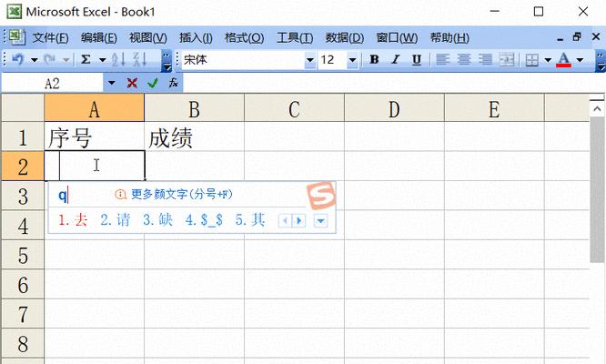
Task: Toggle Bold formatting
Action: coord(374,59)
